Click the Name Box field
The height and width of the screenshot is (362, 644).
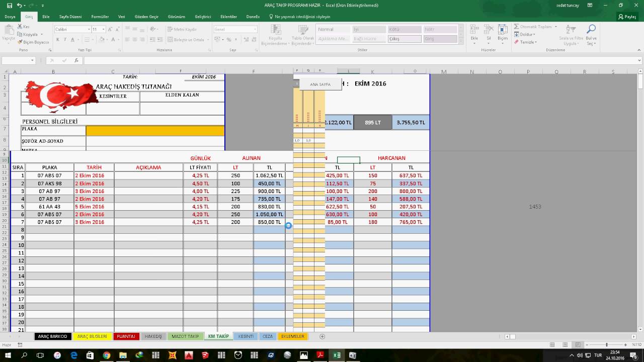(18, 60)
